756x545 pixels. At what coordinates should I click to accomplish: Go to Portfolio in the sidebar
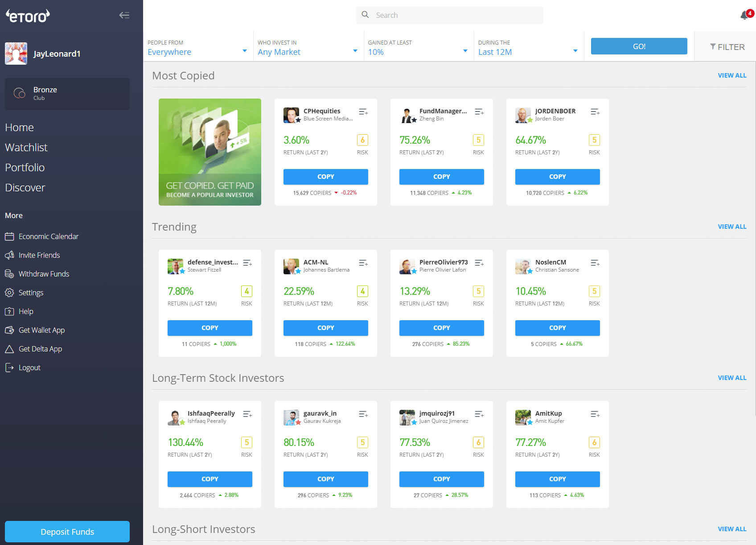click(25, 168)
